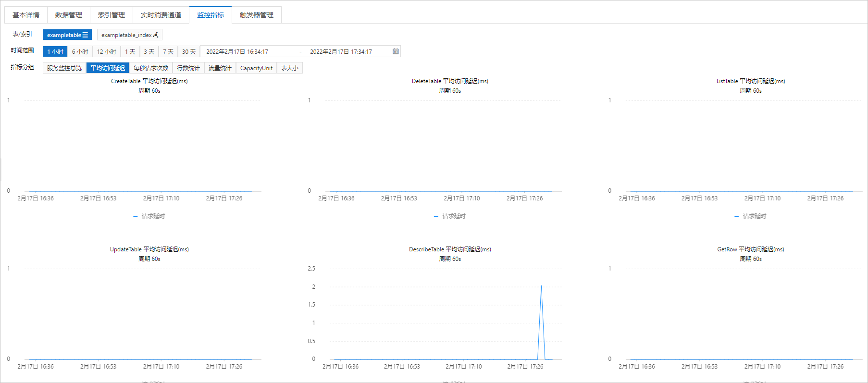
Task: Click 2月17日 17:10 label under ListTable chart
Action: tap(762, 198)
